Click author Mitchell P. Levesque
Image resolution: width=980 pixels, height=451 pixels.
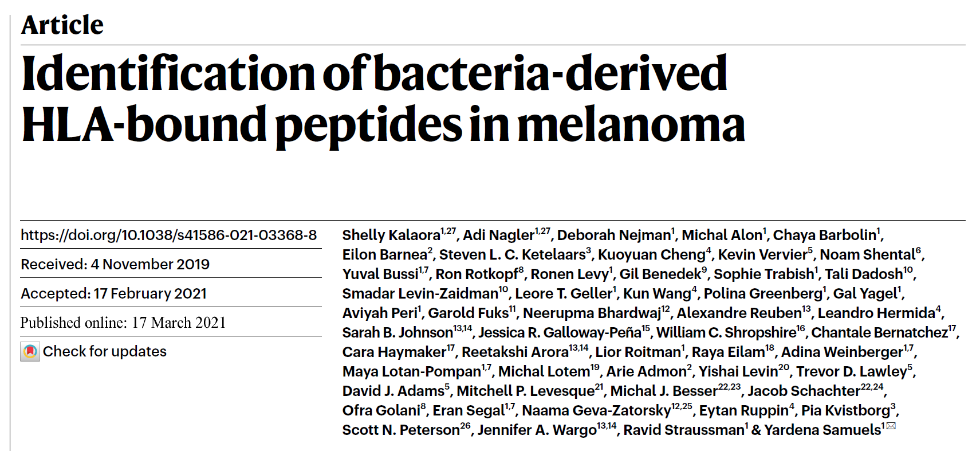click(525, 391)
